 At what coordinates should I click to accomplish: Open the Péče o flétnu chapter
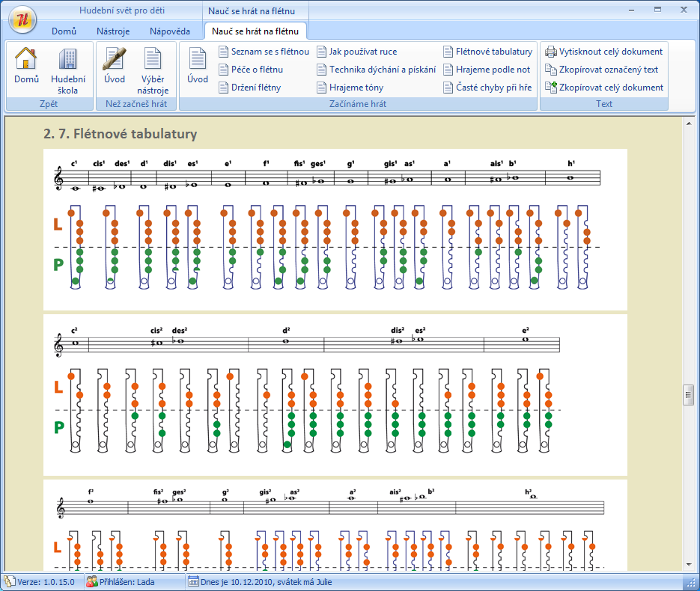point(251,70)
